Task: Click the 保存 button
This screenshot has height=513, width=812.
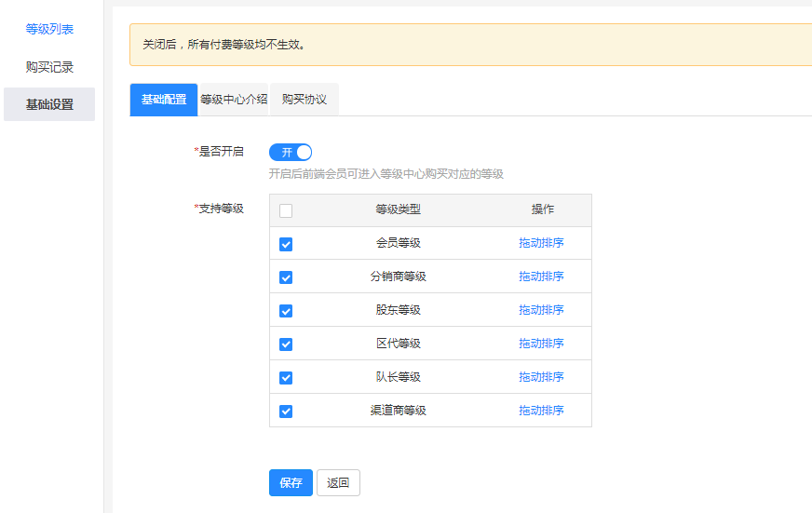Action: click(x=291, y=482)
